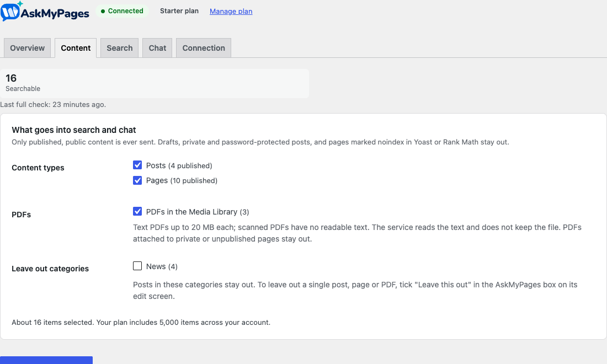Open the Connection tab

tap(204, 48)
